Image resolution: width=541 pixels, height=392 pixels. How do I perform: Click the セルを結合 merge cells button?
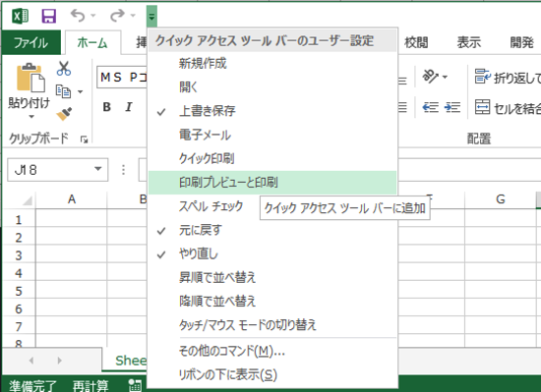point(508,107)
